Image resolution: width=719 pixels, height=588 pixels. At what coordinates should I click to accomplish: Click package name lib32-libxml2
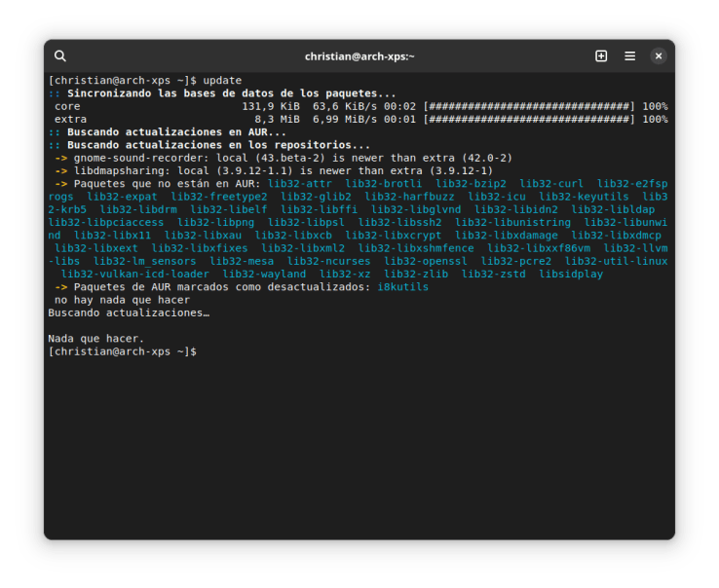(x=303, y=248)
